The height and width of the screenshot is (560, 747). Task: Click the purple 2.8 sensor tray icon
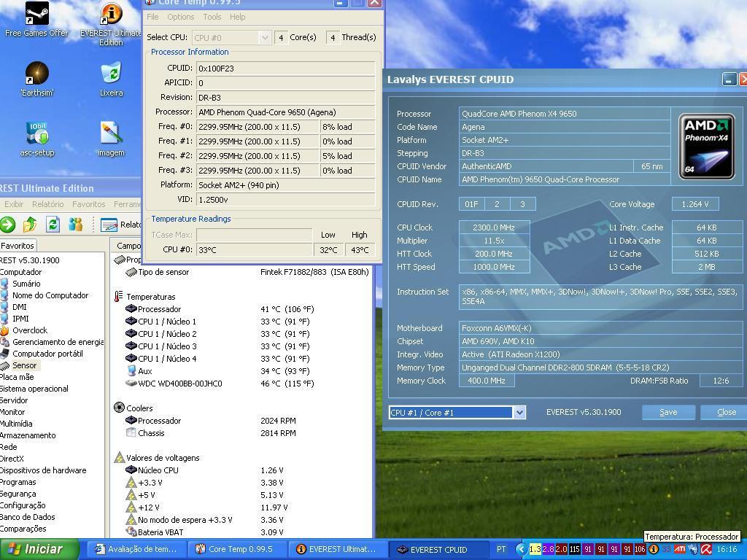click(x=548, y=549)
